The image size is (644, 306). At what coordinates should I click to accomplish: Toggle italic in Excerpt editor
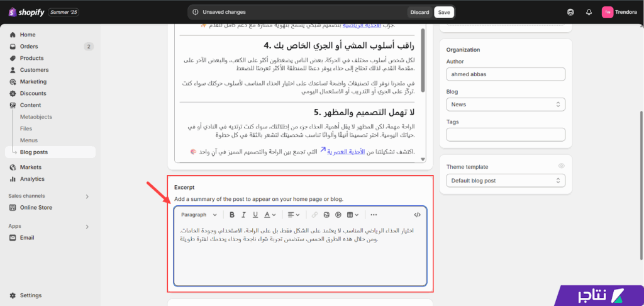(x=243, y=215)
